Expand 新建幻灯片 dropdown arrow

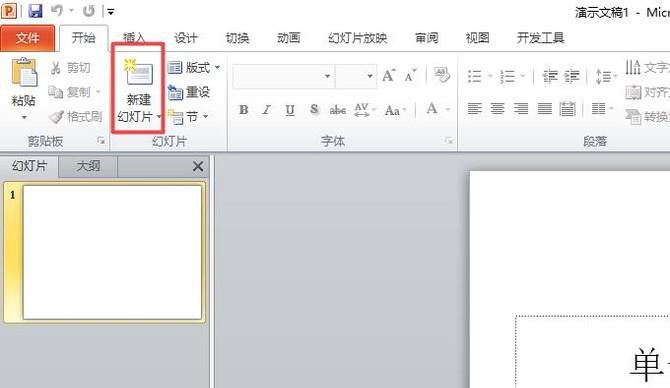tap(159, 116)
